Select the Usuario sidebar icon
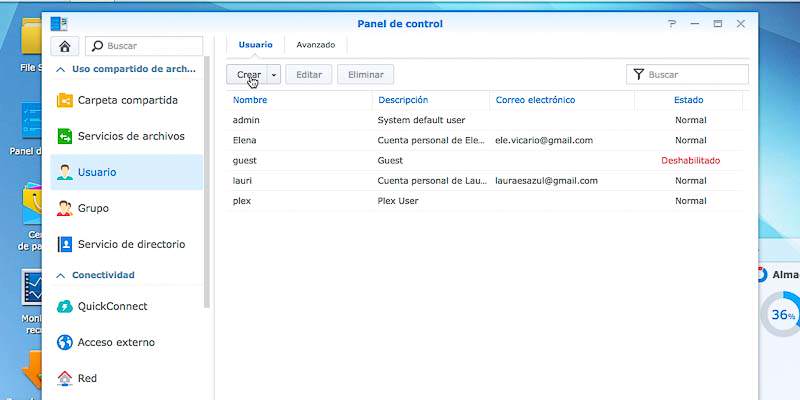Viewport: 800px width, 400px height. (x=65, y=172)
